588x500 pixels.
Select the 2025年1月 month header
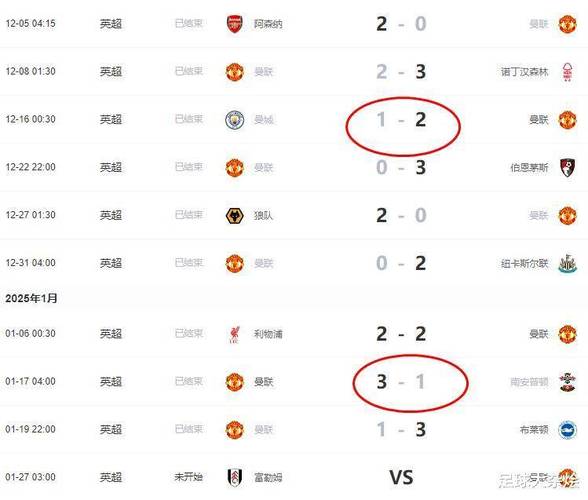[31, 299]
